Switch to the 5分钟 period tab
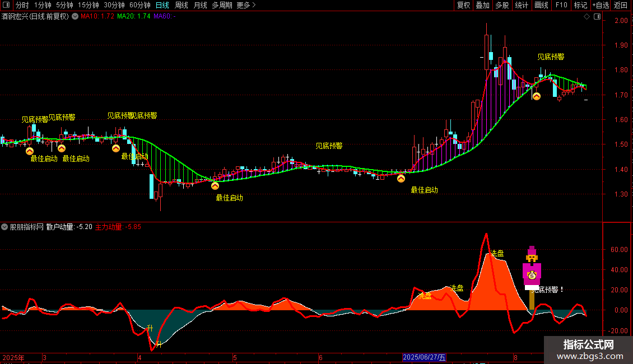Screen dimensions: 633x364 click(64, 5)
